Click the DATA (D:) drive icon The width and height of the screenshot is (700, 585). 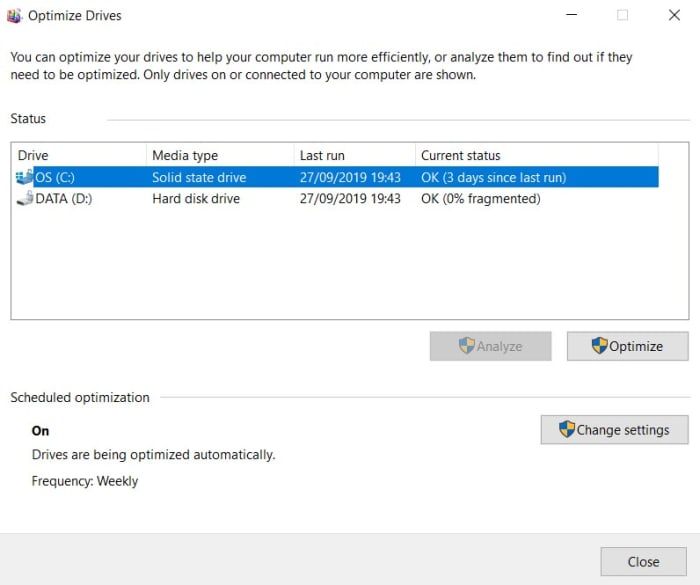point(24,199)
